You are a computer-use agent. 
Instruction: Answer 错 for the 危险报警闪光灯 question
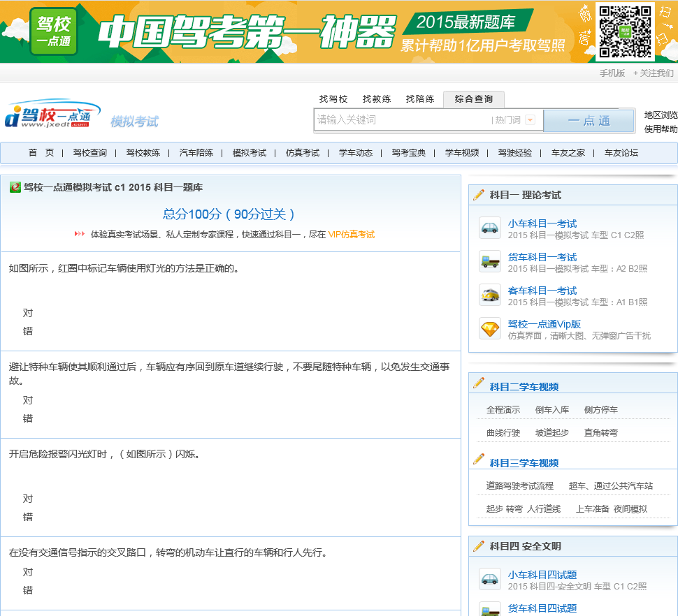click(28, 517)
